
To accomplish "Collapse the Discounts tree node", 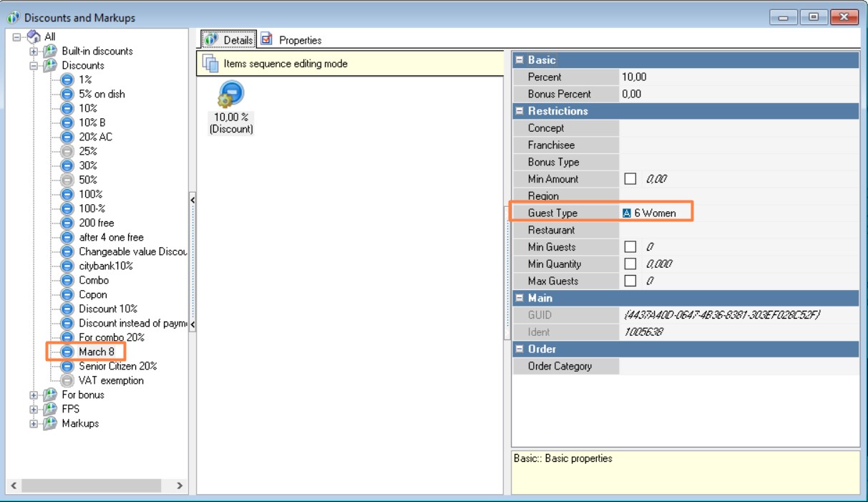I will [33, 65].
